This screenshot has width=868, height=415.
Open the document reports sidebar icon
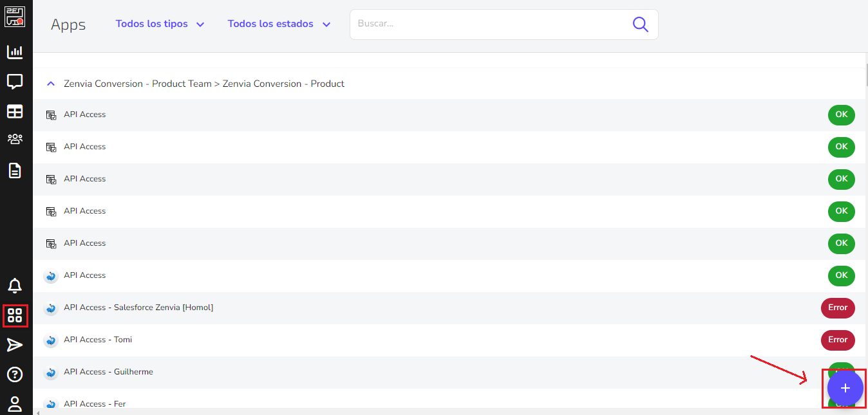pyautogui.click(x=15, y=171)
